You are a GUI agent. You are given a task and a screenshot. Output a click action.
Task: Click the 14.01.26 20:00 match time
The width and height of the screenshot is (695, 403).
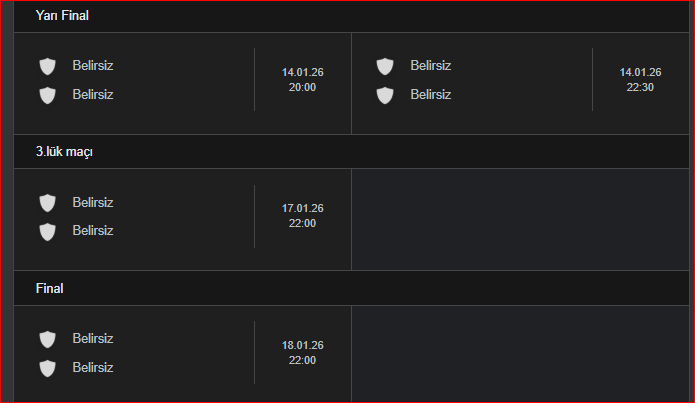pos(302,80)
